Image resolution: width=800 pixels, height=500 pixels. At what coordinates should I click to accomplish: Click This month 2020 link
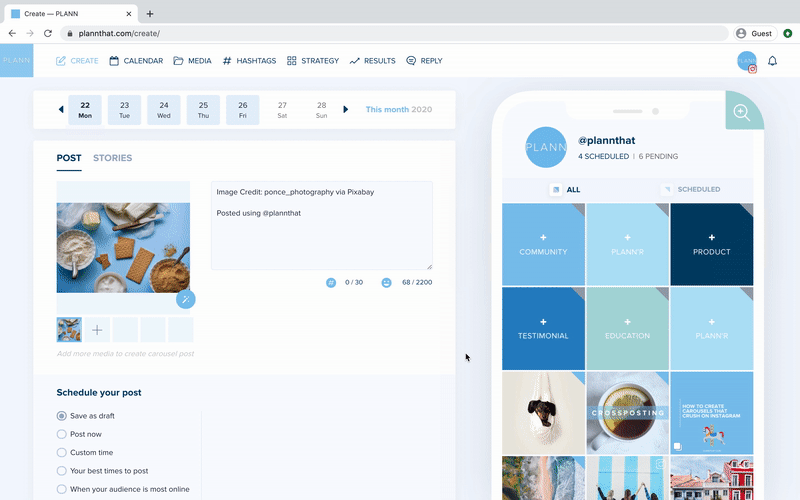click(x=398, y=109)
